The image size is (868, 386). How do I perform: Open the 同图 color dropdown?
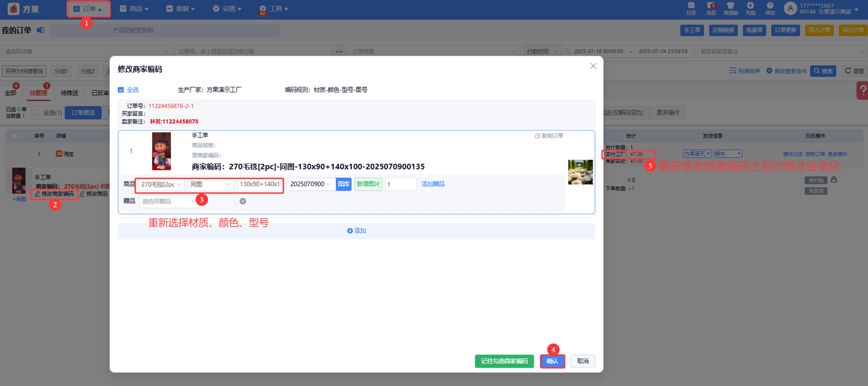point(210,184)
